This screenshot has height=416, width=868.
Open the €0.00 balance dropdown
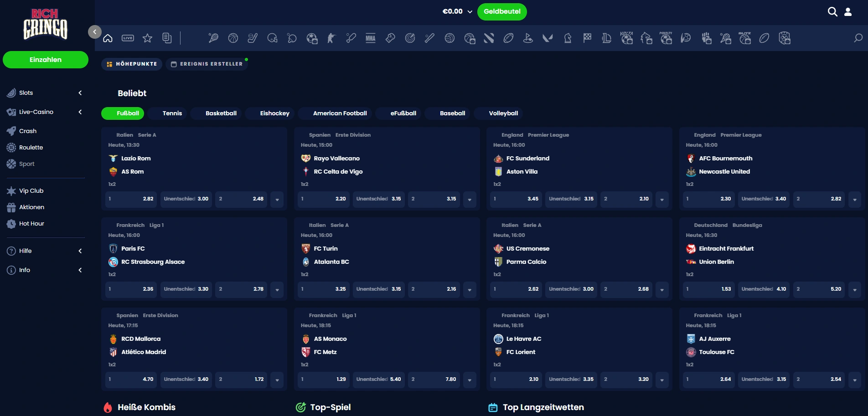click(x=457, y=12)
